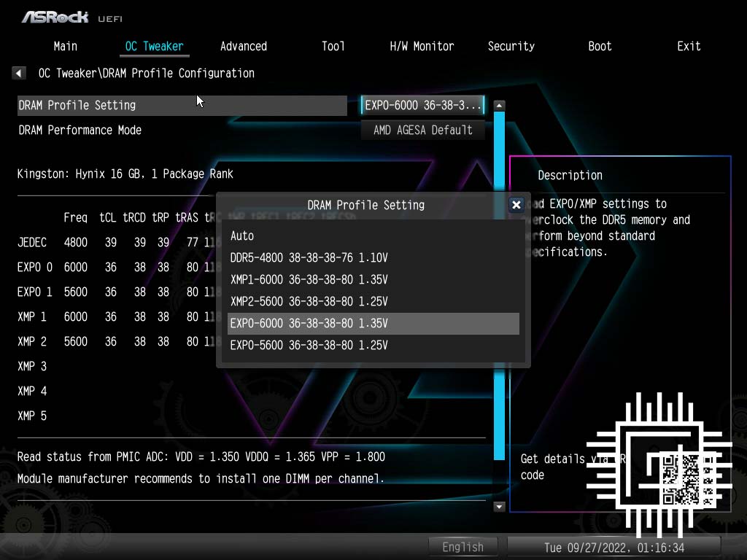Close the DRAM Profile Setting popup

click(x=516, y=205)
